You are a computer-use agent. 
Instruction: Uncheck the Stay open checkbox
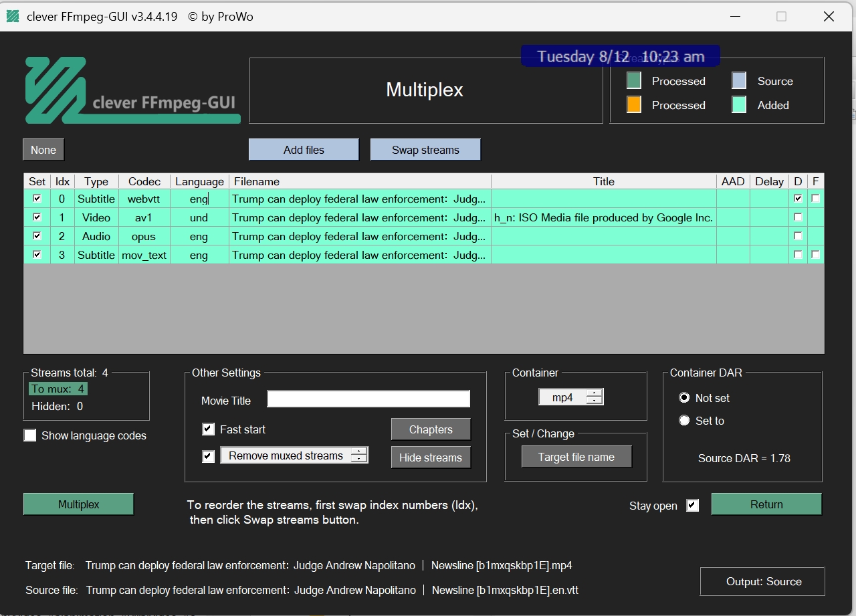[x=693, y=506]
